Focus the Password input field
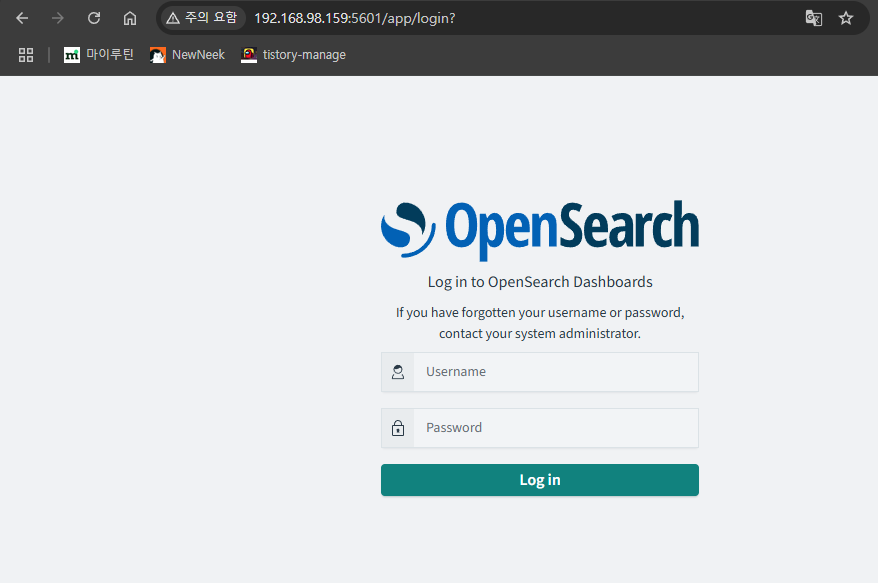878x583 pixels. coord(555,428)
